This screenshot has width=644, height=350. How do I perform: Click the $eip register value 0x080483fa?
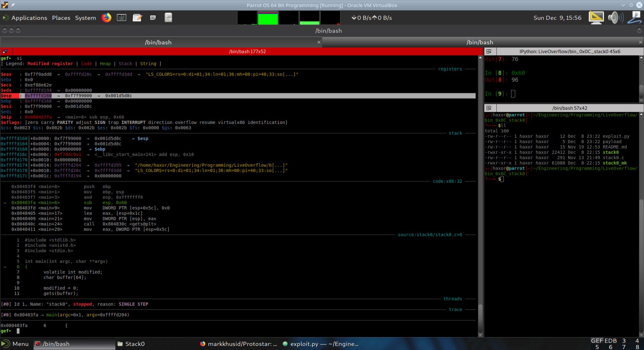click(x=38, y=117)
